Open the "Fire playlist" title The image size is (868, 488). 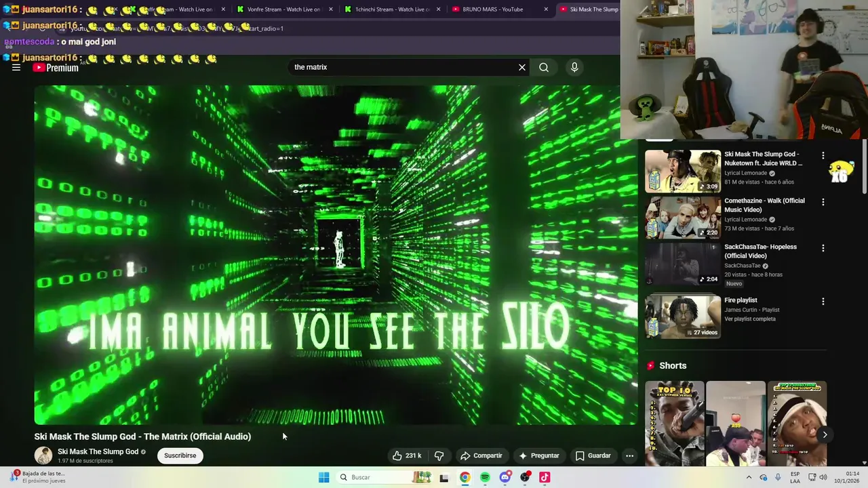pos(741,300)
